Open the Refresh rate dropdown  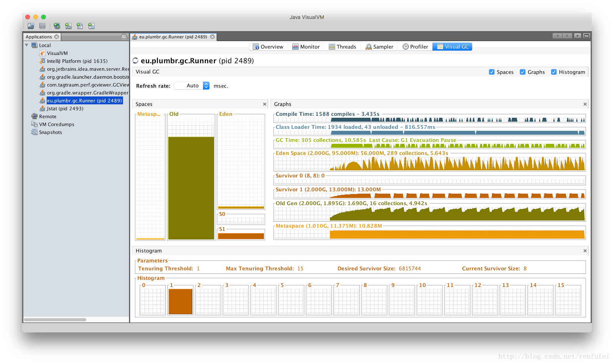pos(192,86)
